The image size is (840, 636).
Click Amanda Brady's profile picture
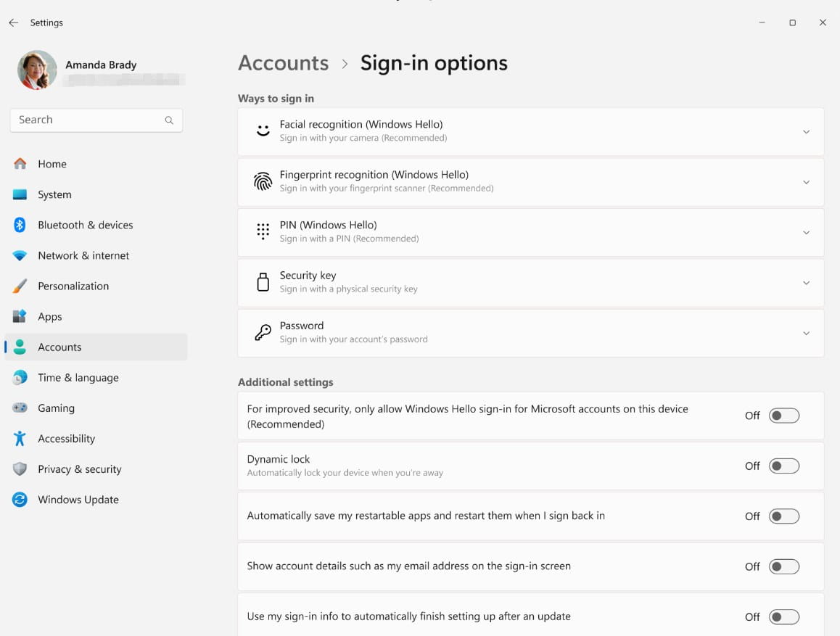37,70
